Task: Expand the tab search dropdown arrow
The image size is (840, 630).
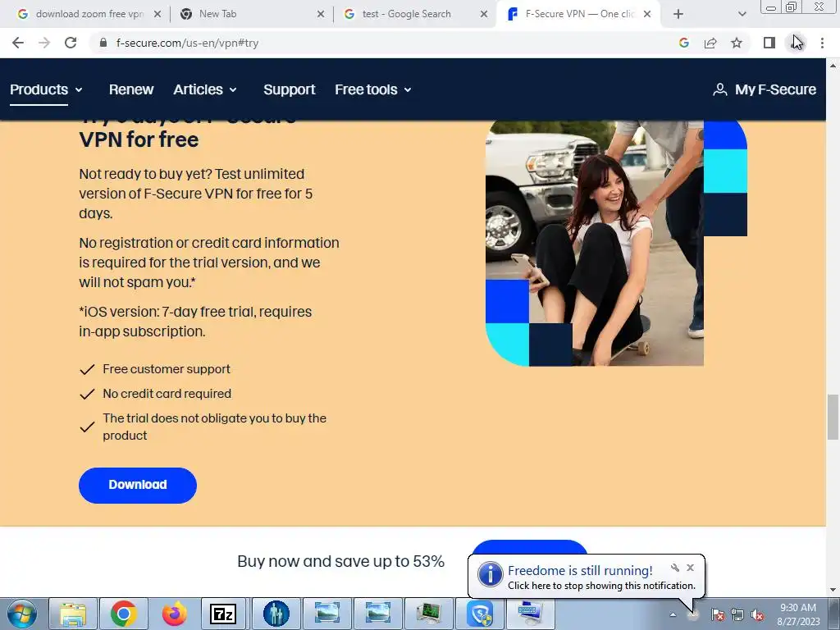Action: tap(742, 14)
